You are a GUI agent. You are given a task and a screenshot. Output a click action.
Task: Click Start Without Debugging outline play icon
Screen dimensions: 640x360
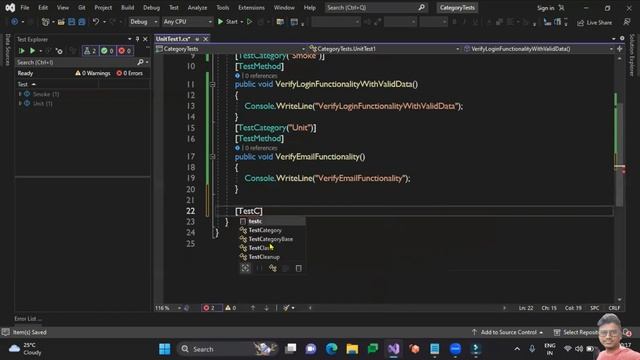coord(249,22)
